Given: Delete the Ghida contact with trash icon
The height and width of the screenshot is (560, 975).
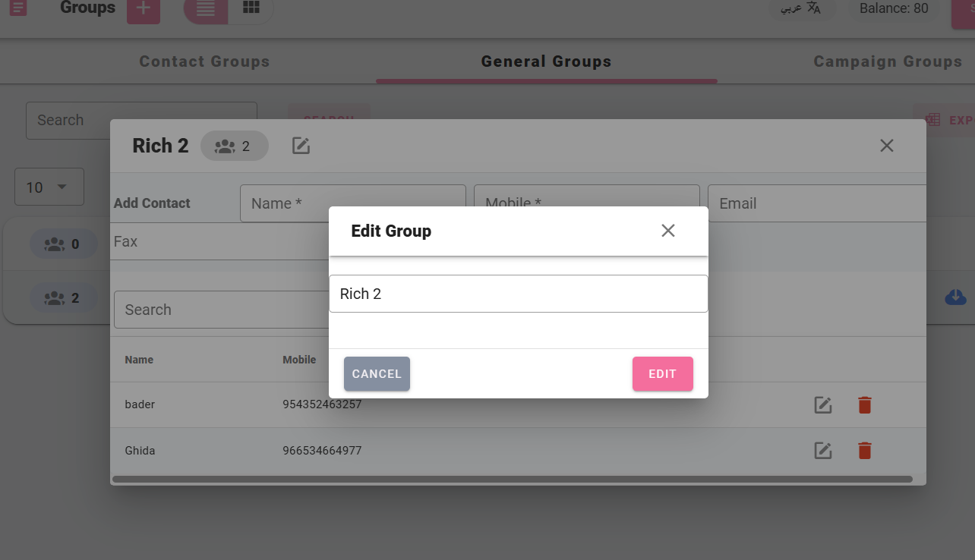Looking at the screenshot, I should (864, 451).
